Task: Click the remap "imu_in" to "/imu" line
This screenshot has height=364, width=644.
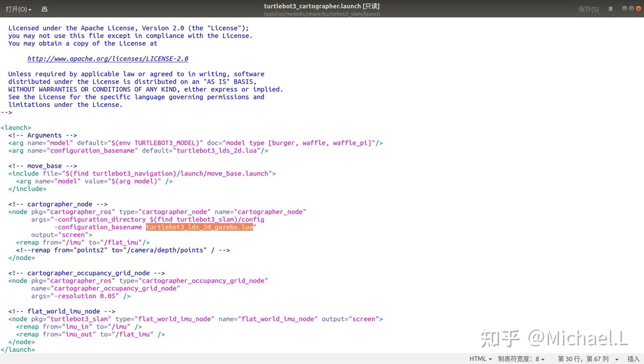Action: coord(79,326)
